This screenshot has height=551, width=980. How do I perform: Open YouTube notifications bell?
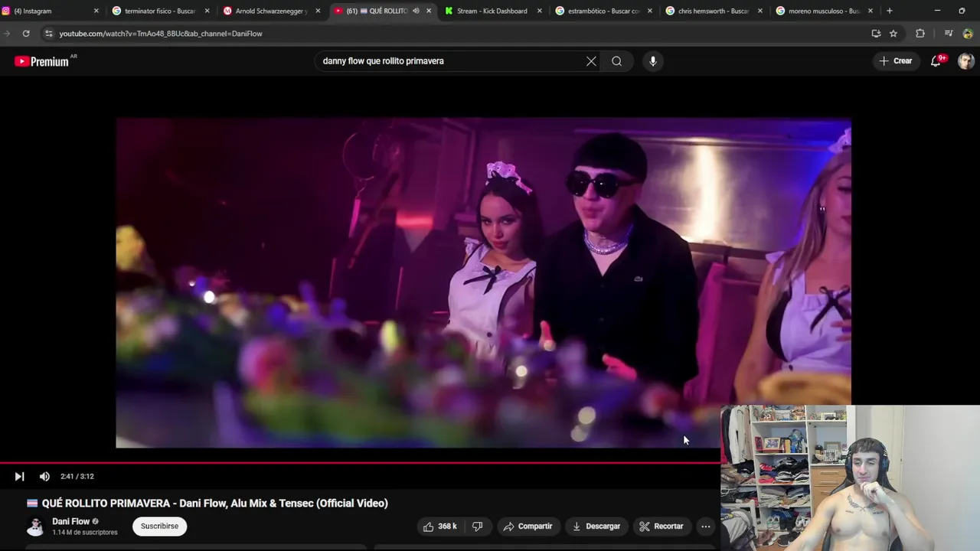pos(936,61)
